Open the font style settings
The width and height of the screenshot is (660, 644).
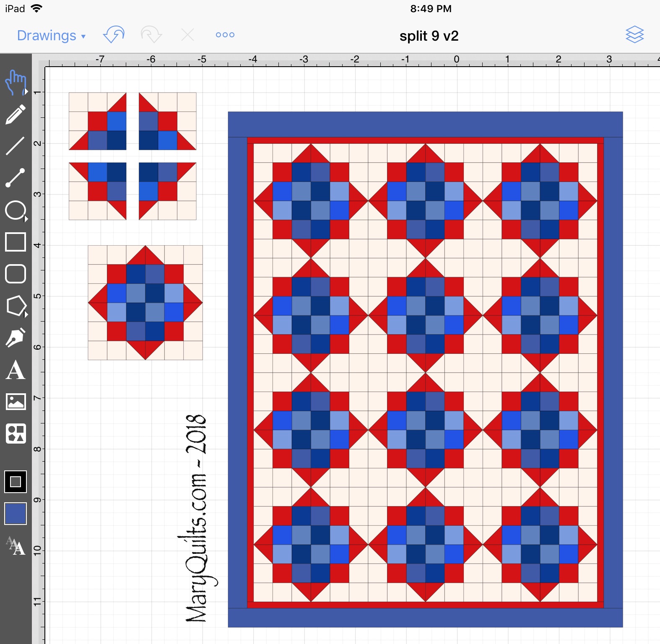15,545
